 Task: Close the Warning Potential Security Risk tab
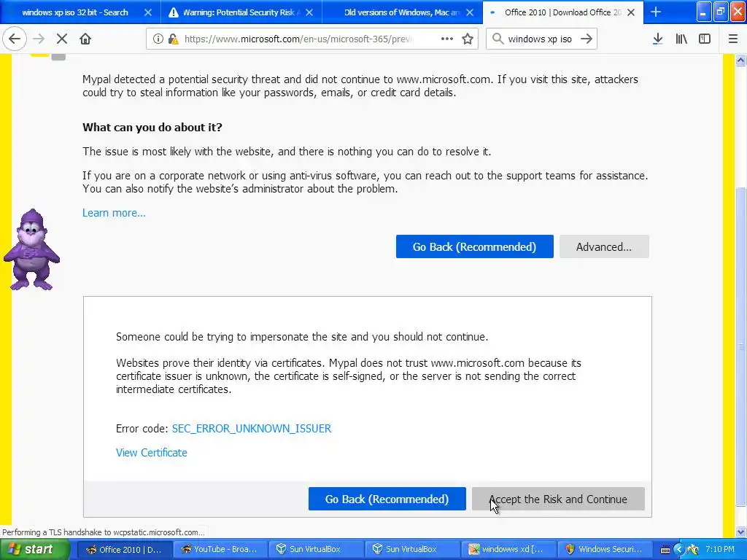coord(309,12)
